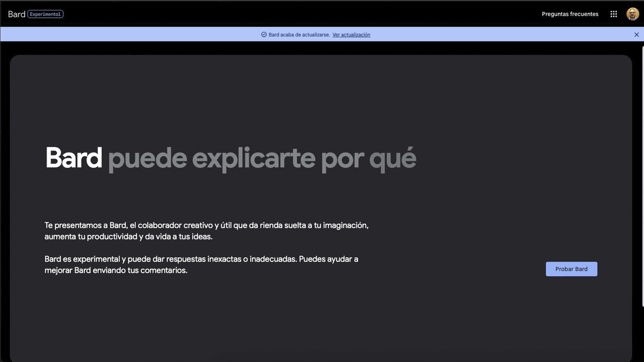
Task: Click the paragraph starting "Bard es experimental"
Action: pyautogui.click(x=201, y=265)
